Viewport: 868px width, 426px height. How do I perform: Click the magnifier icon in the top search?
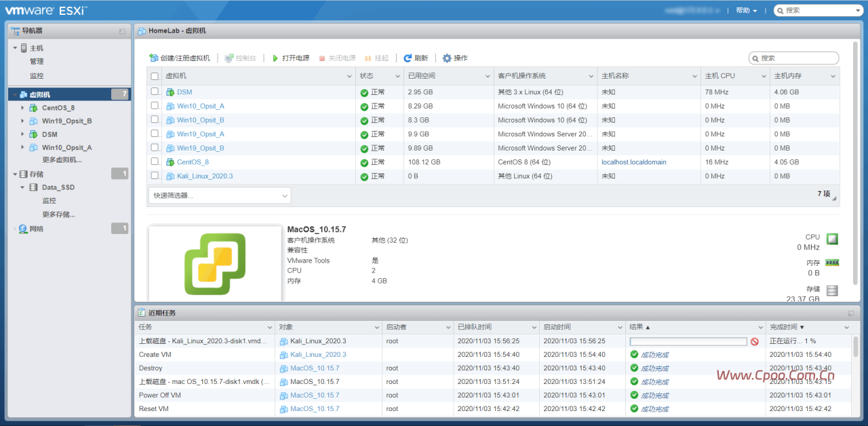point(781,11)
